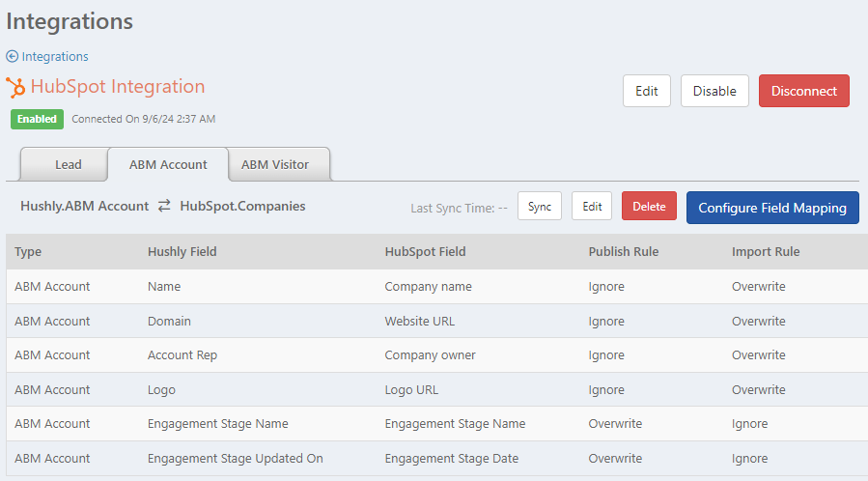Click the Hushly.ABM Account label
The image size is (868, 481).
pos(84,206)
